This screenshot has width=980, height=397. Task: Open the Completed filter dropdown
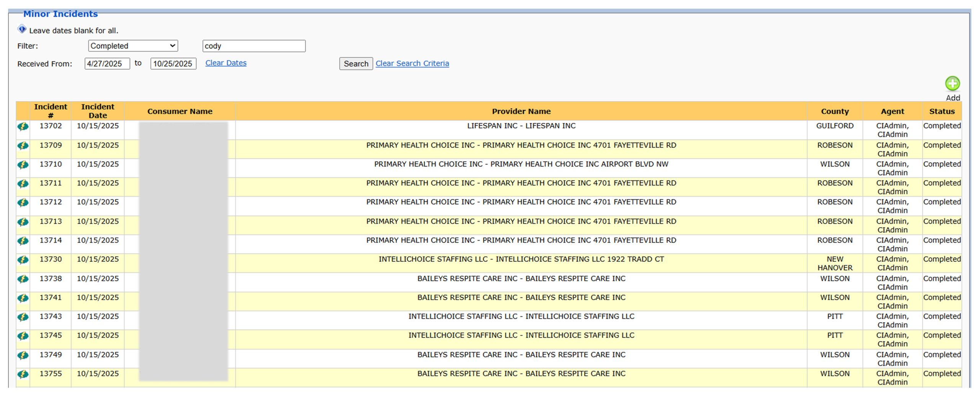click(x=133, y=46)
